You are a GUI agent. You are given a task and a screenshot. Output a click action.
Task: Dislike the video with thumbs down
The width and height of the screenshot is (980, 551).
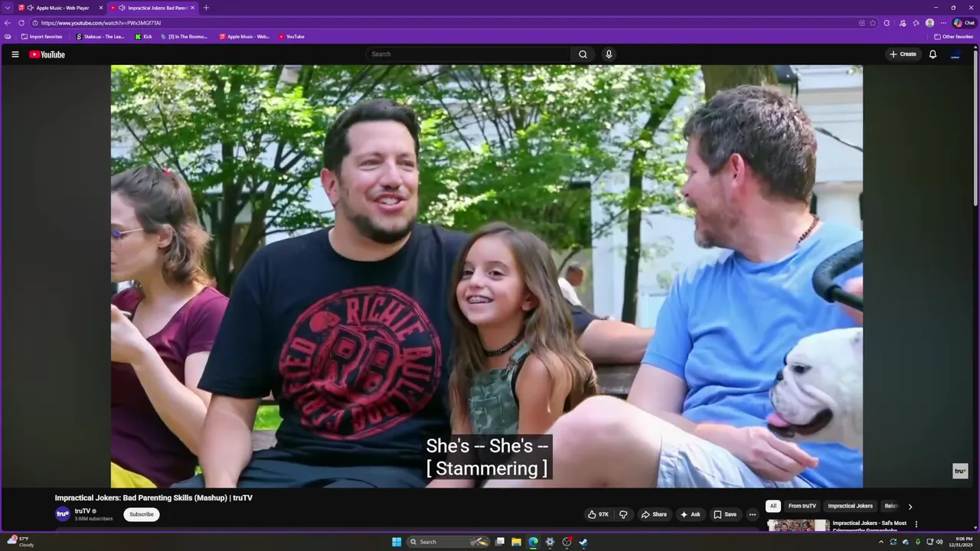point(623,514)
